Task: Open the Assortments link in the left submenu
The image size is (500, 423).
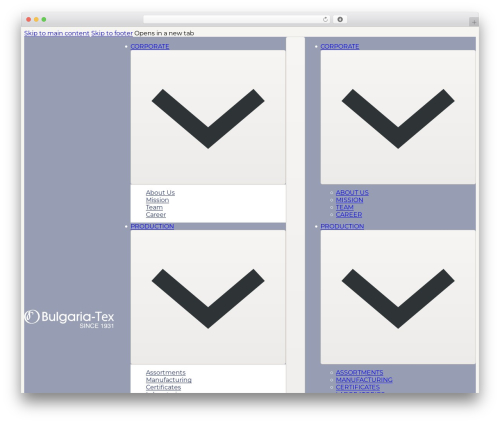Action: pos(166,373)
